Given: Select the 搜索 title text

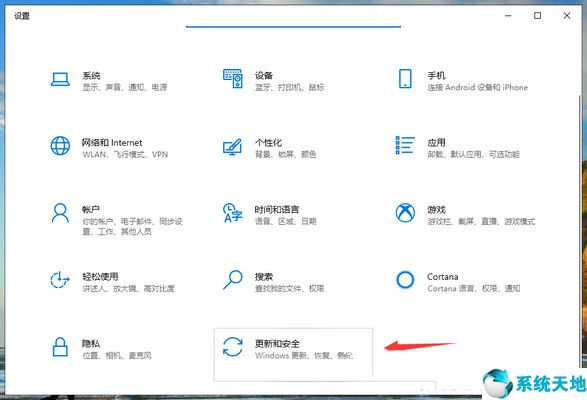Looking at the screenshot, I should [x=264, y=277].
